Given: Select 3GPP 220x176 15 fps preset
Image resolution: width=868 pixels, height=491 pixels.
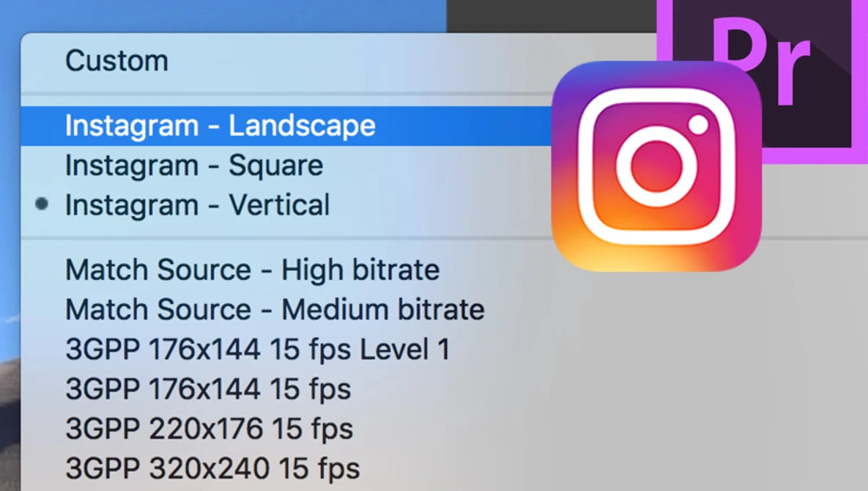Looking at the screenshot, I should click(209, 429).
